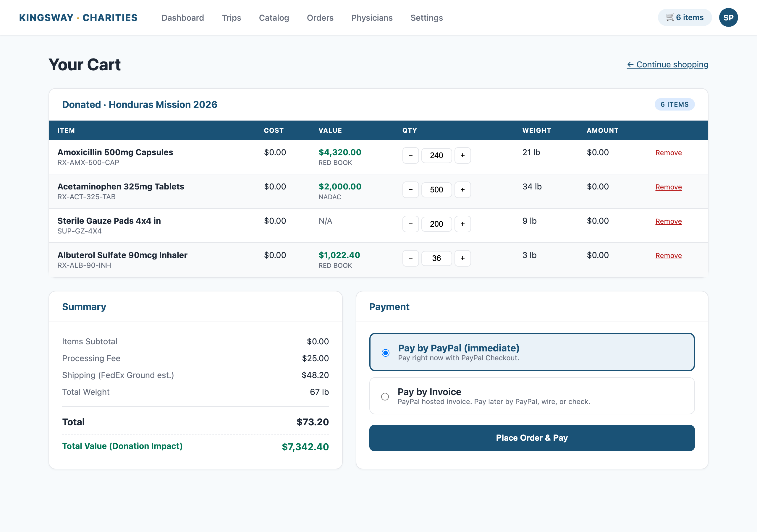The height and width of the screenshot is (532, 757).
Task: Select Pay by Invoice radio option
Action: pos(385,397)
